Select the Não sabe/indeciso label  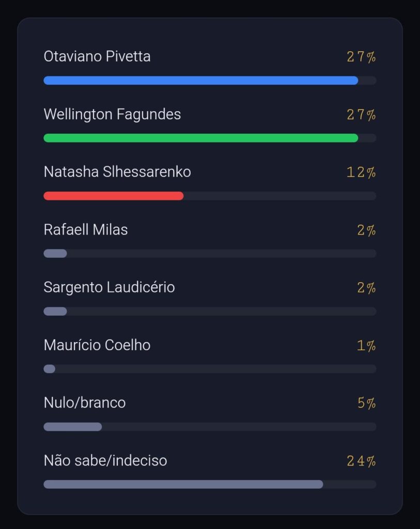click(105, 460)
